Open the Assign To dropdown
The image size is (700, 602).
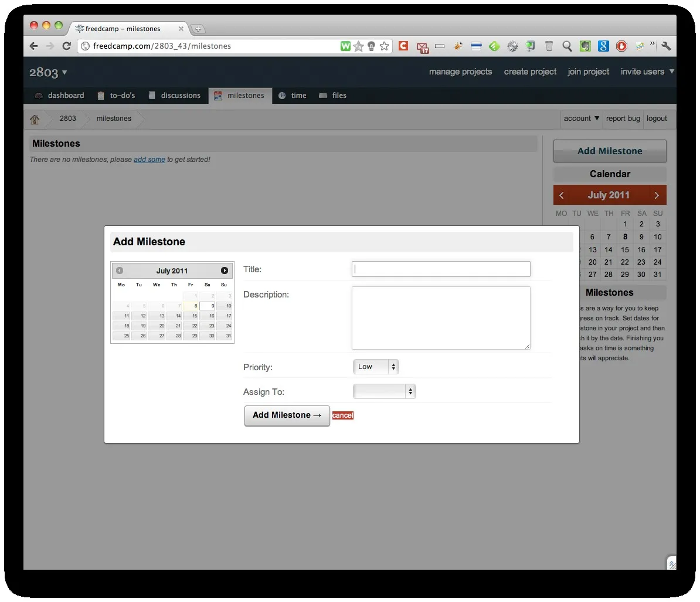[385, 391]
